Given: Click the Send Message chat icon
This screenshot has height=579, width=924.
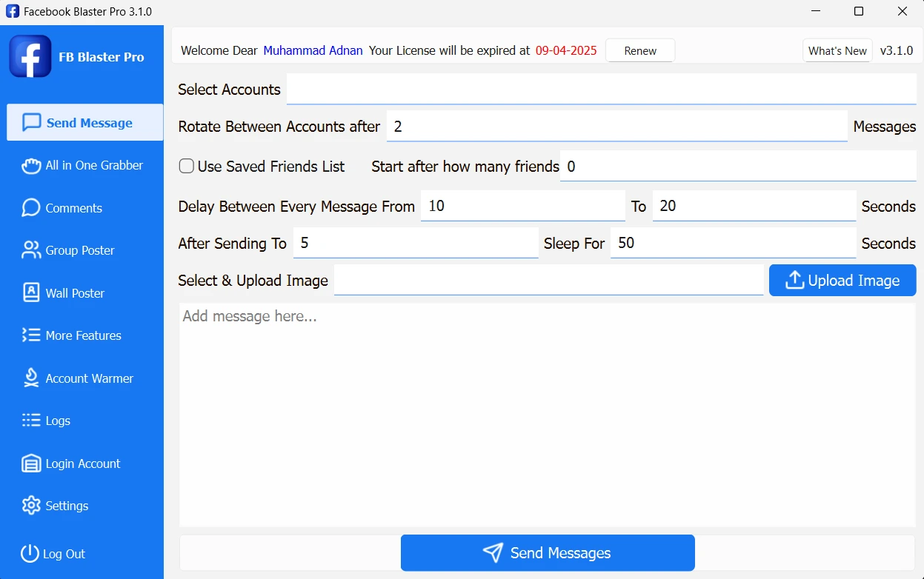Looking at the screenshot, I should [31, 123].
